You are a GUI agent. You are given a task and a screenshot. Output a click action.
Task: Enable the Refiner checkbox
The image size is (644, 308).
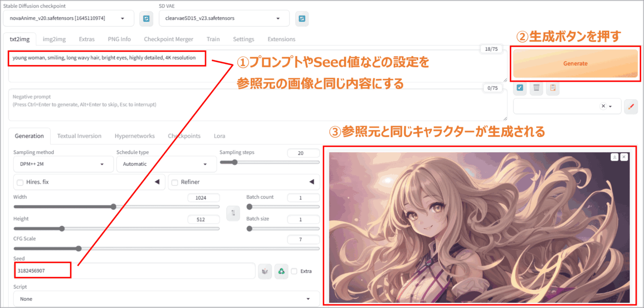pyautogui.click(x=175, y=182)
